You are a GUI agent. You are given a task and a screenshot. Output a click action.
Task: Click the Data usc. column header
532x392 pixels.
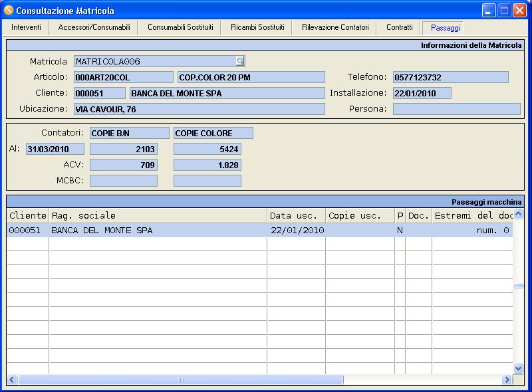pyautogui.click(x=297, y=216)
